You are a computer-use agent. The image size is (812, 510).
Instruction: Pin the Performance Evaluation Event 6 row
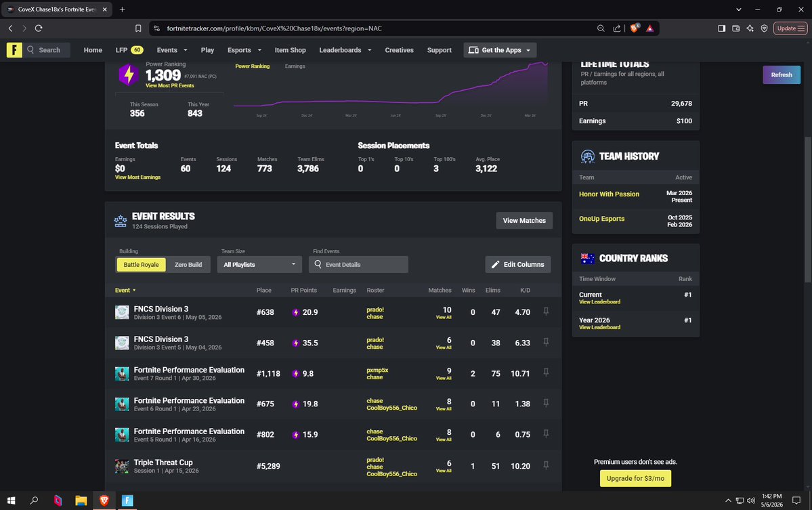point(546,403)
